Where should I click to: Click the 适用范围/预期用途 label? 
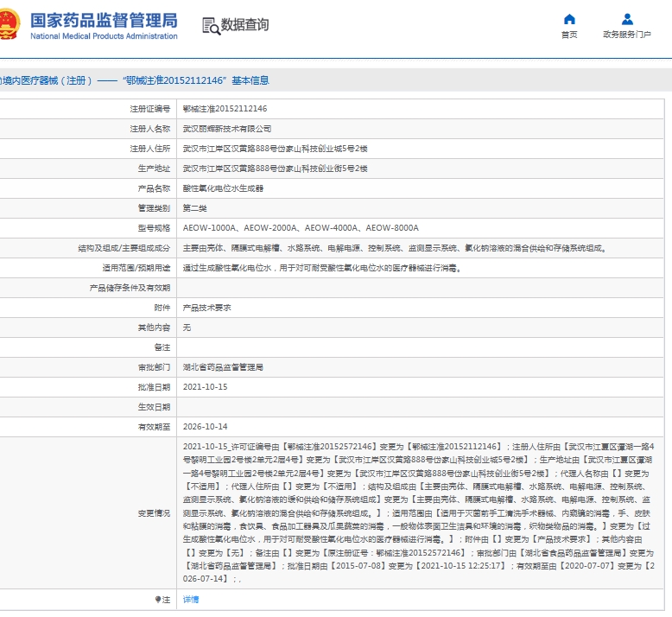click(x=136, y=268)
